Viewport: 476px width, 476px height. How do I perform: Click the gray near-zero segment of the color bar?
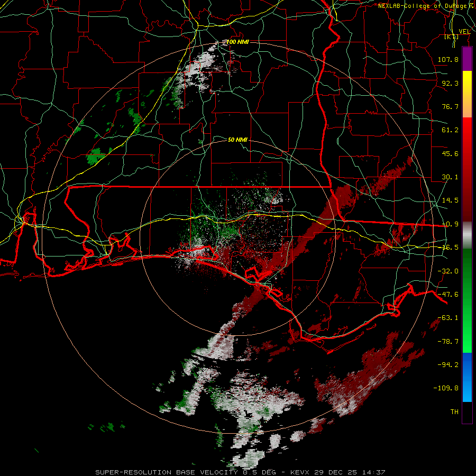click(x=467, y=235)
